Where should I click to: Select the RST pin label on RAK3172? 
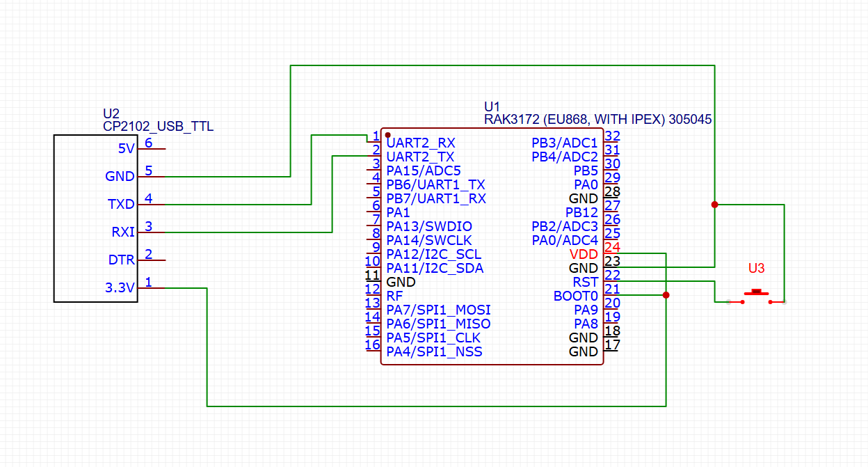click(585, 282)
